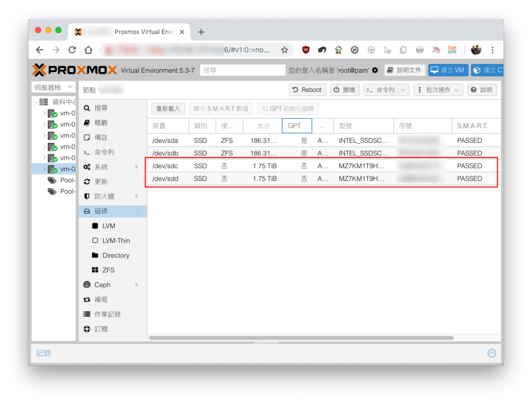Click the browser back arrow
This screenshot has height=403, width=532.
click(39, 50)
